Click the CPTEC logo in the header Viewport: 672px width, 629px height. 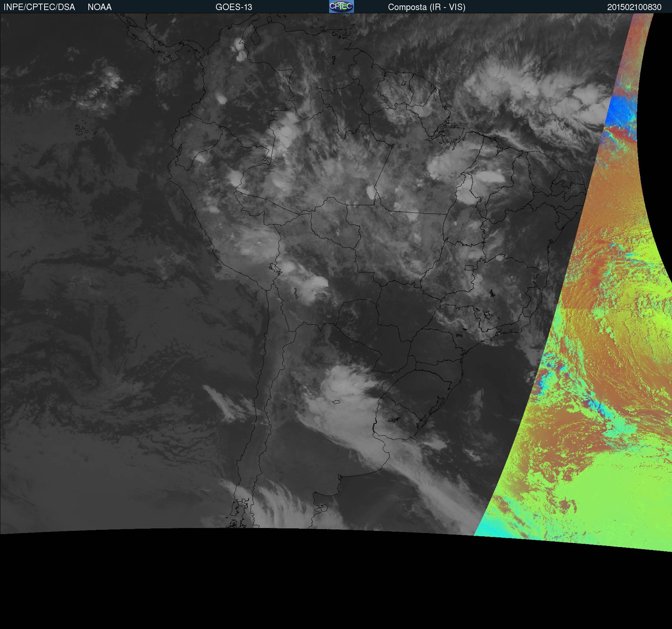(x=341, y=6)
